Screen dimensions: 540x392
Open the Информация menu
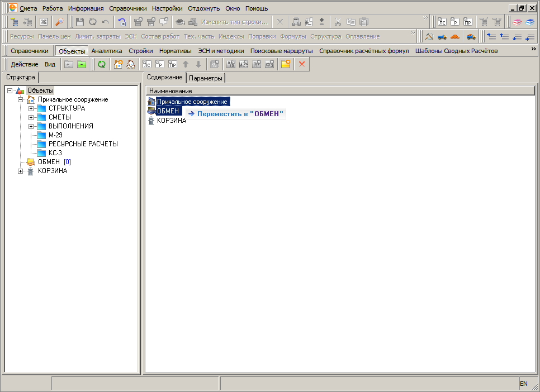click(x=86, y=8)
